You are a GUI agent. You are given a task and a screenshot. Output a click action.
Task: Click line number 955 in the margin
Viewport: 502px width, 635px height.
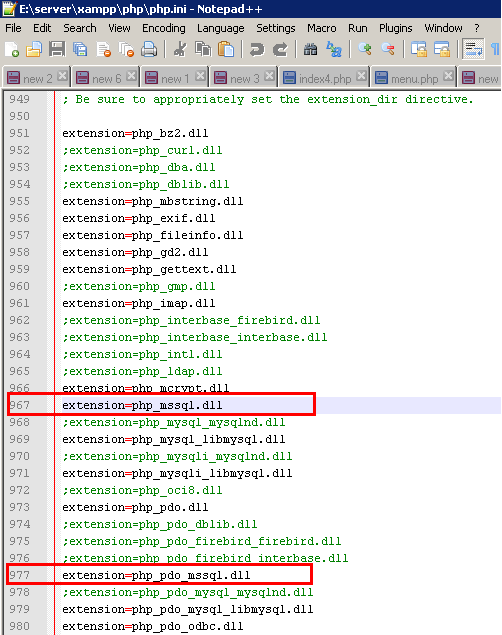[x=19, y=201]
